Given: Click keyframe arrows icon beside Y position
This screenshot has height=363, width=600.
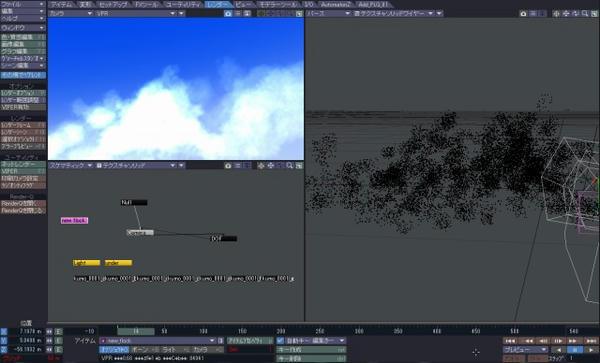Looking at the screenshot, I should pyautogui.click(x=49, y=340).
